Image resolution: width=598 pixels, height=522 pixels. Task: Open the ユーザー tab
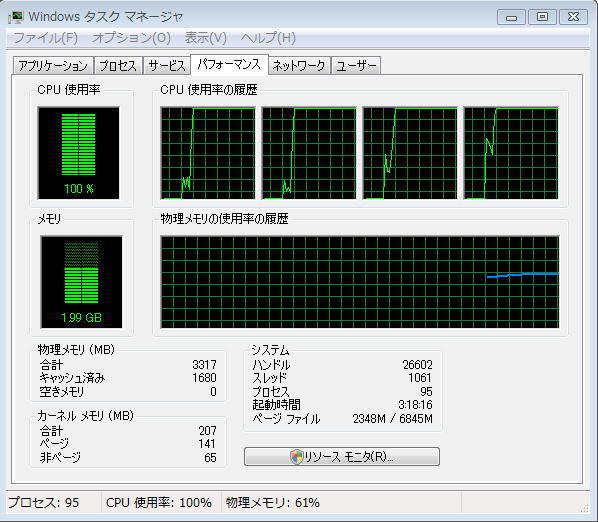(356, 66)
